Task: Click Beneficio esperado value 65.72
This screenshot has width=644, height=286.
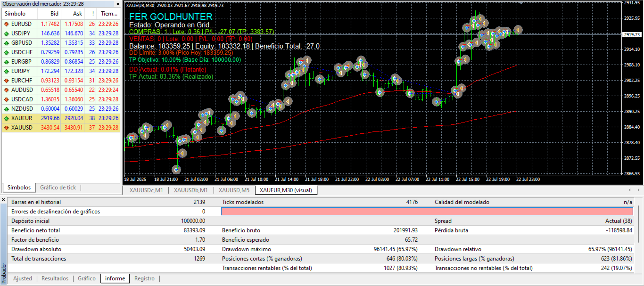Action: pos(411,240)
